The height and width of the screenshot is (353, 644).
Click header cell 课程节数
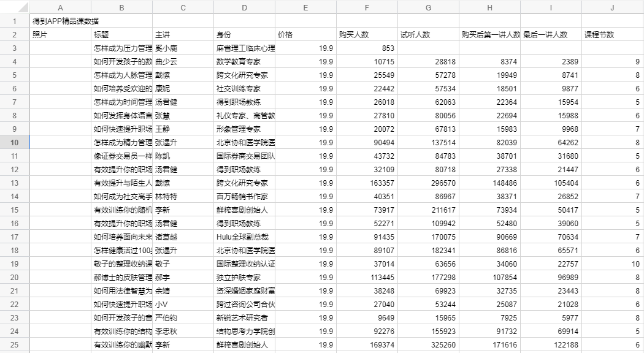612,34
